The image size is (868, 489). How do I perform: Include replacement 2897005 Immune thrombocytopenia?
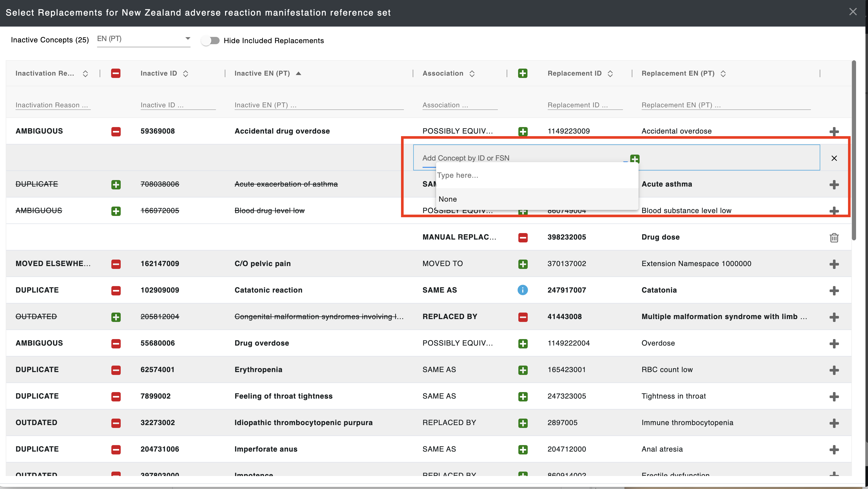pos(523,423)
